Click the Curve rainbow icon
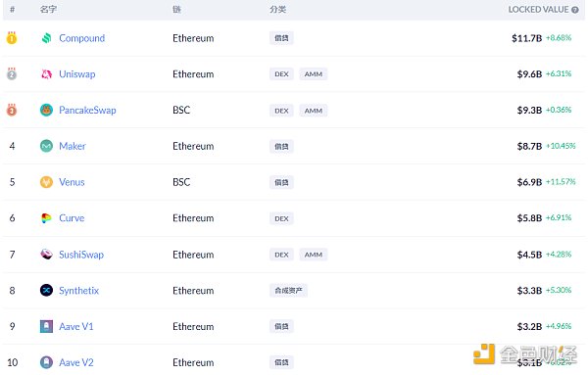The image size is (588, 375). (46, 218)
